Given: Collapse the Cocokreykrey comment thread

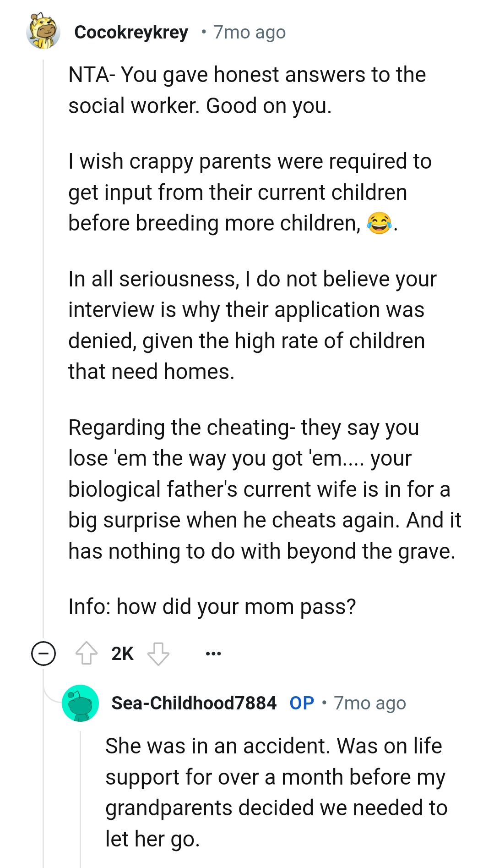Looking at the screenshot, I should (x=43, y=653).
